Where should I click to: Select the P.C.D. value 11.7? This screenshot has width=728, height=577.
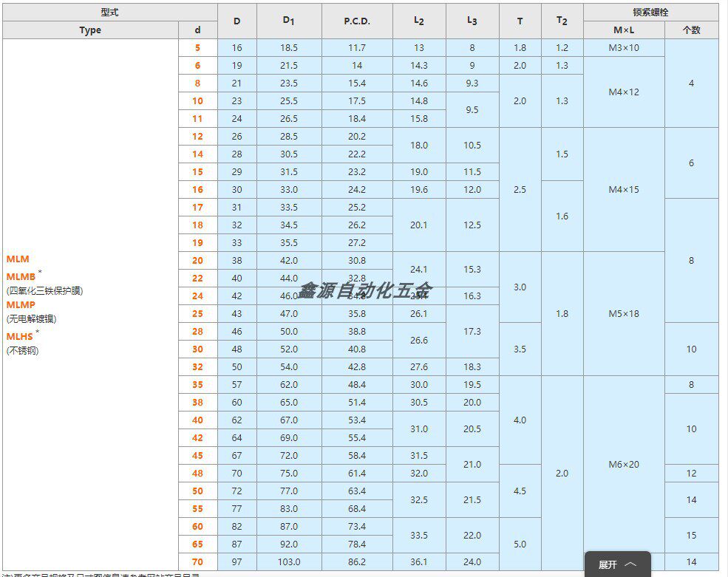[x=357, y=48]
